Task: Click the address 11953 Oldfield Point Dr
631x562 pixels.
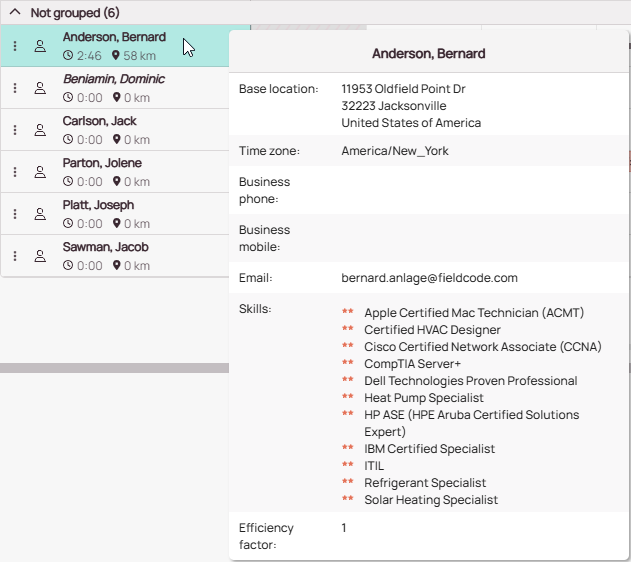Action: coord(403,89)
